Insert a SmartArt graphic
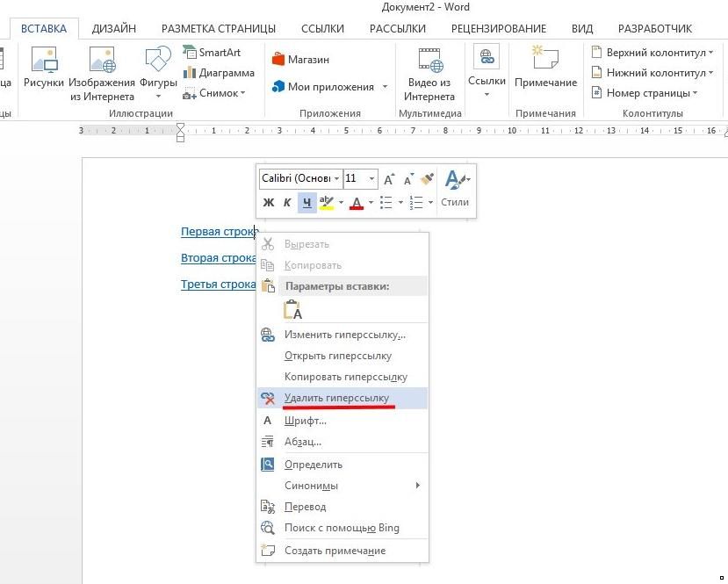This screenshot has width=728, height=584. coord(212,53)
